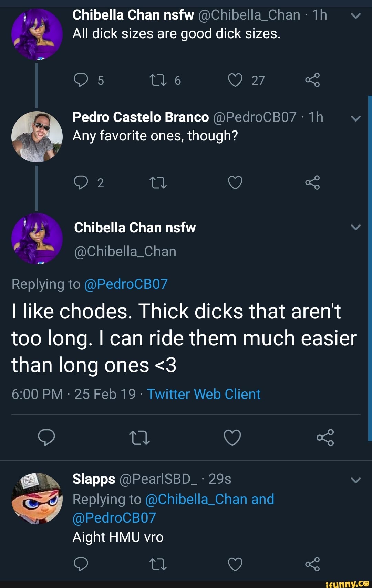This screenshot has height=588, width=372.
Task: Like the main 6:00 PM tweet
Action: pyautogui.click(x=232, y=438)
